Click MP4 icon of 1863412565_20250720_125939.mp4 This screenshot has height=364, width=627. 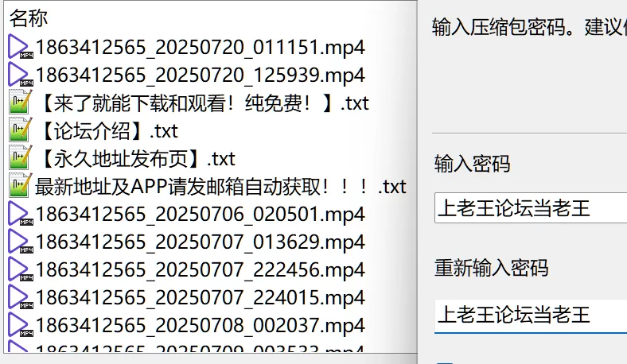click(x=20, y=75)
